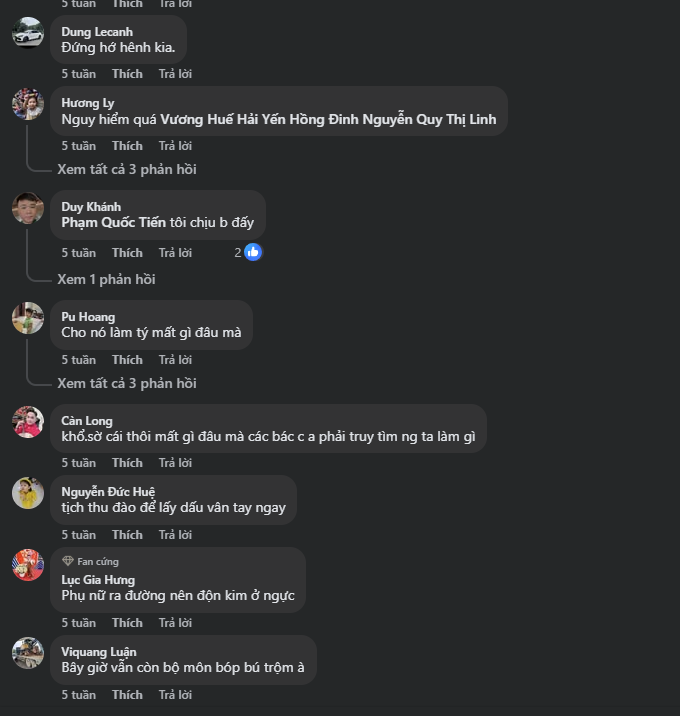
Task: Click Càn Long's profile avatar
Action: pos(28,422)
